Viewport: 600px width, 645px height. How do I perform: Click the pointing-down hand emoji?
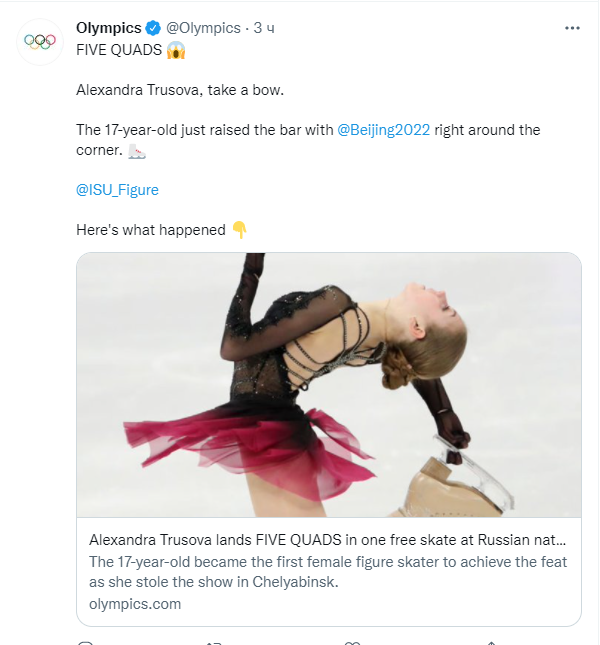tap(239, 230)
